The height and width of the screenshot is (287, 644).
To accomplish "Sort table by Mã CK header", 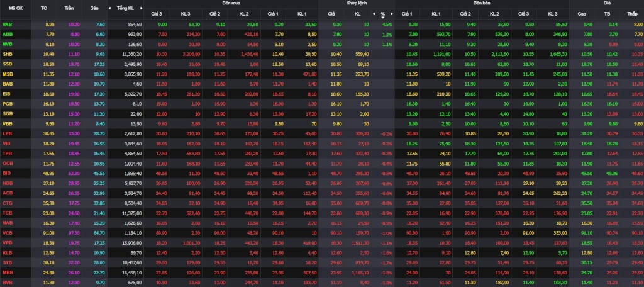I will (15, 8).
